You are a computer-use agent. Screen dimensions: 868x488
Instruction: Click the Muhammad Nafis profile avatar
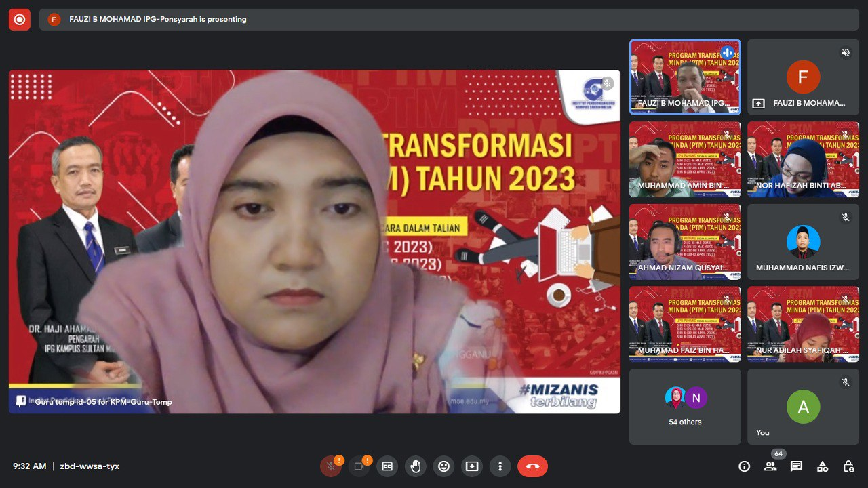coord(803,242)
